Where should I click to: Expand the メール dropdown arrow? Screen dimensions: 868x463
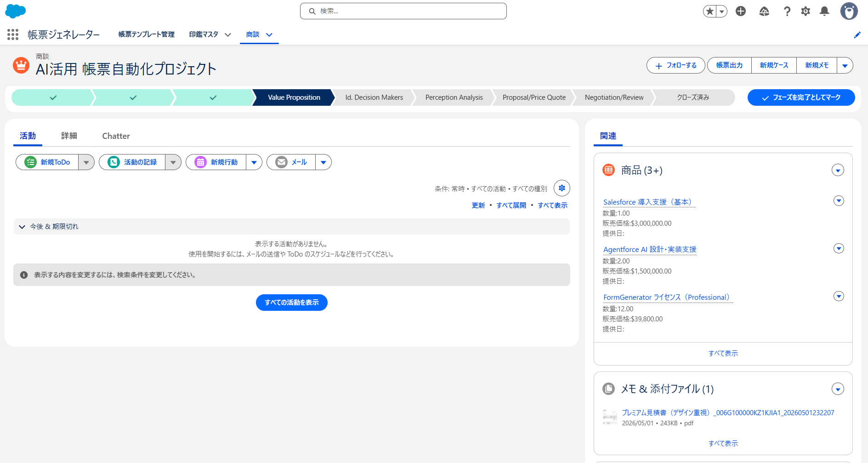point(323,162)
